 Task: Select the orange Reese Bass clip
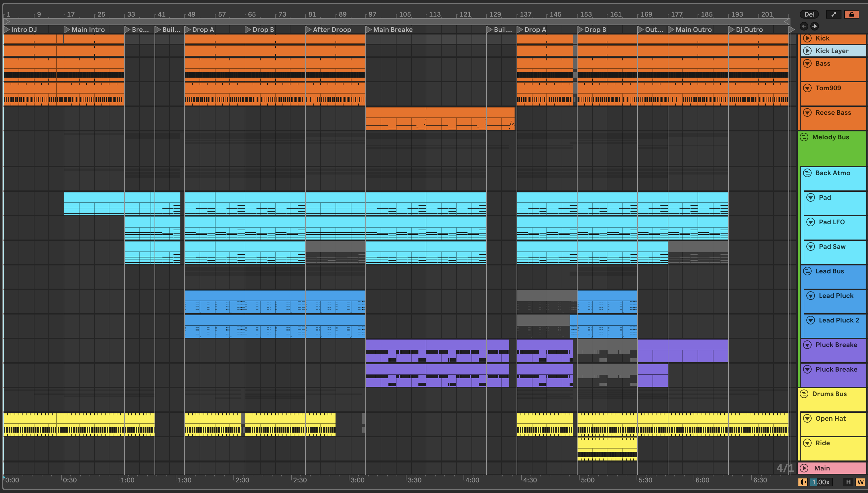(x=440, y=119)
